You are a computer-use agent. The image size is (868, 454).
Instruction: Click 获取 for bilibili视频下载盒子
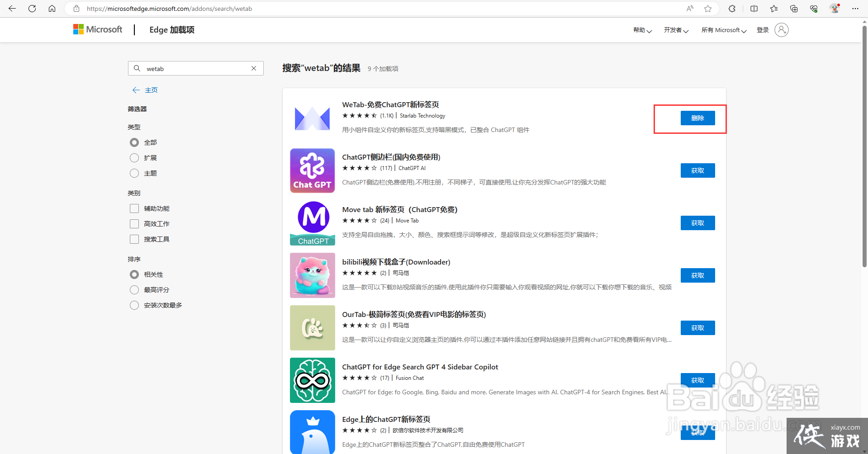(697, 275)
